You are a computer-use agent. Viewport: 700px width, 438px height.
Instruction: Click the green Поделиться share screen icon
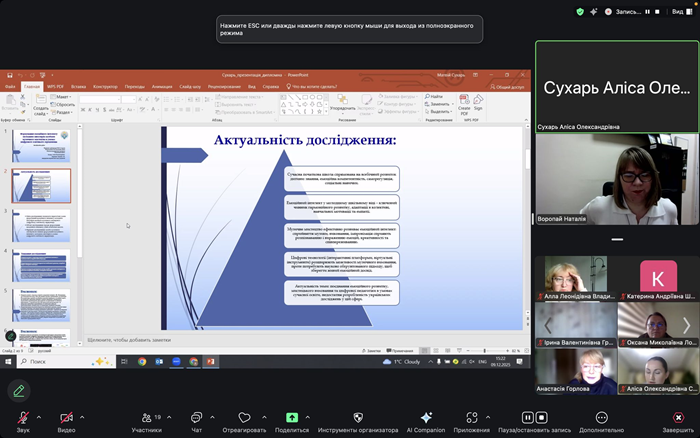pos(292,417)
